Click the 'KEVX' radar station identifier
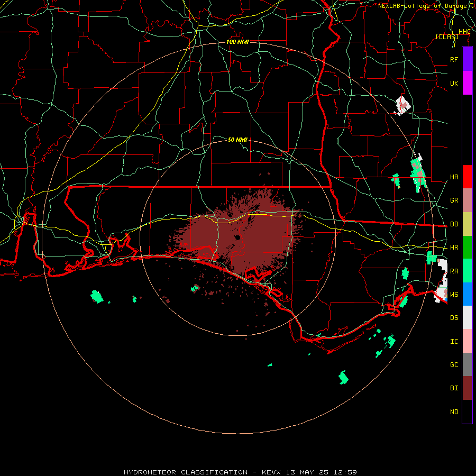 [x=271, y=472]
